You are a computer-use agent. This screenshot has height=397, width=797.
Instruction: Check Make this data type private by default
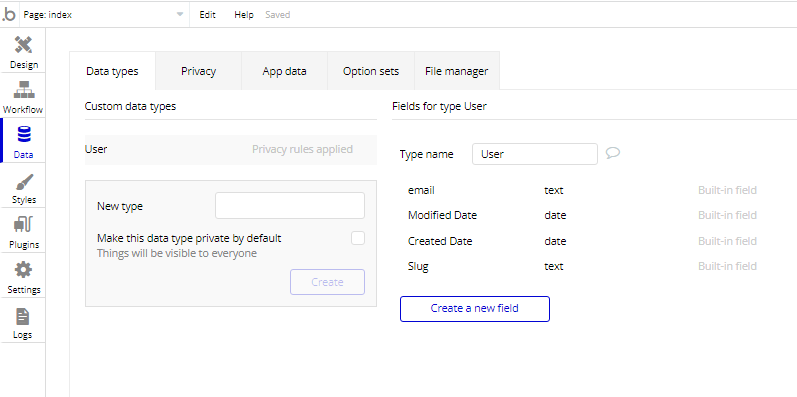[358, 238]
